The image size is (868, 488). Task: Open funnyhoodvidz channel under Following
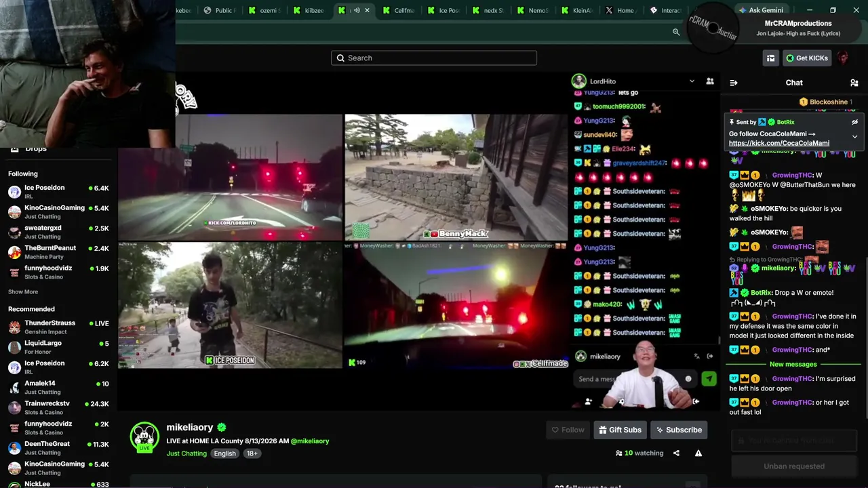[58, 272]
